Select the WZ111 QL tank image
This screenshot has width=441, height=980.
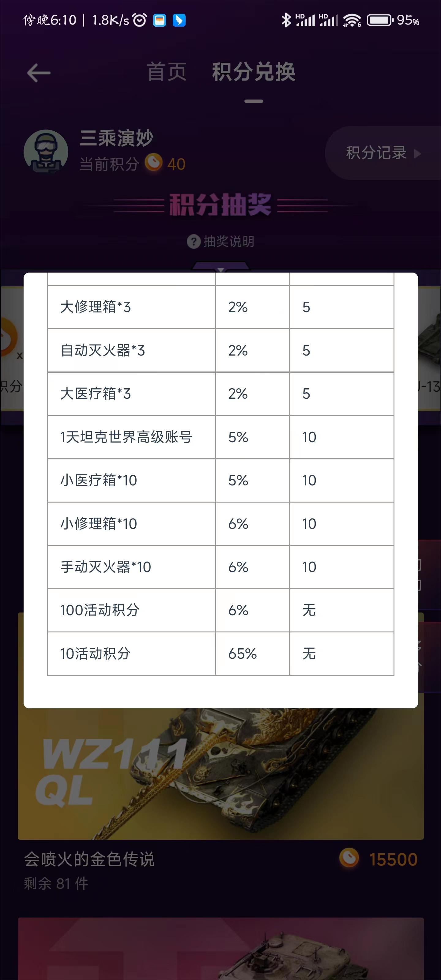[x=221, y=773]
